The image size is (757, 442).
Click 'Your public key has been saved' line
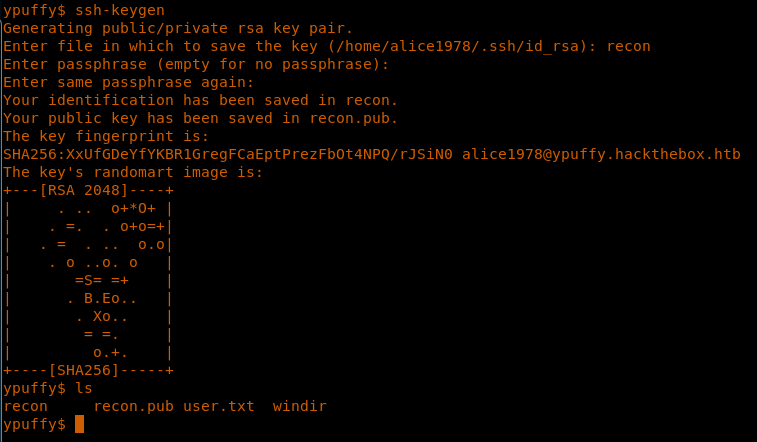[x=200, y=118]
